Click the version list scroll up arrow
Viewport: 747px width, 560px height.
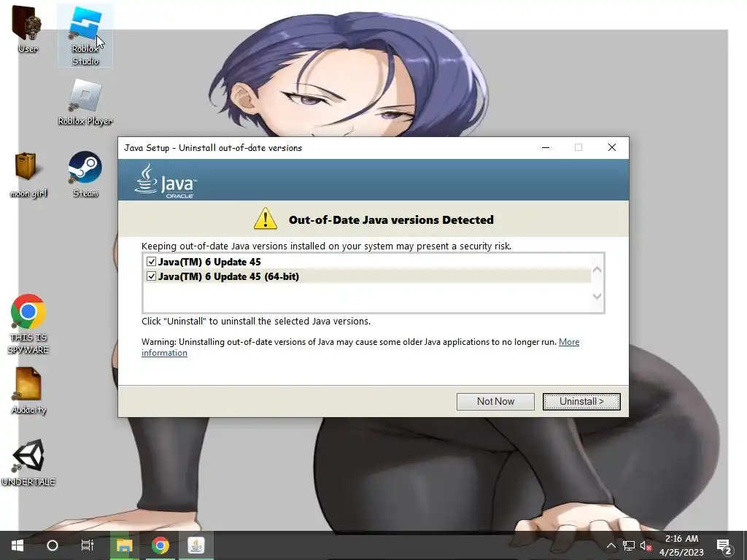point(597,270)
